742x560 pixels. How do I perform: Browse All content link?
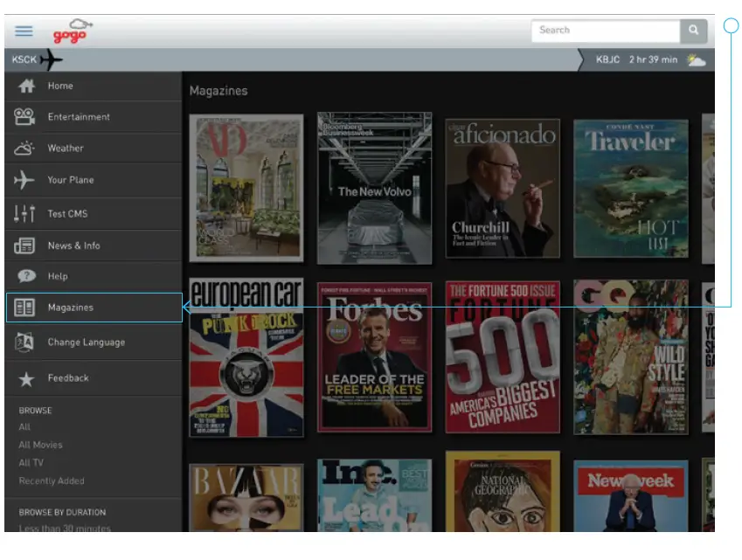point(24,426)
